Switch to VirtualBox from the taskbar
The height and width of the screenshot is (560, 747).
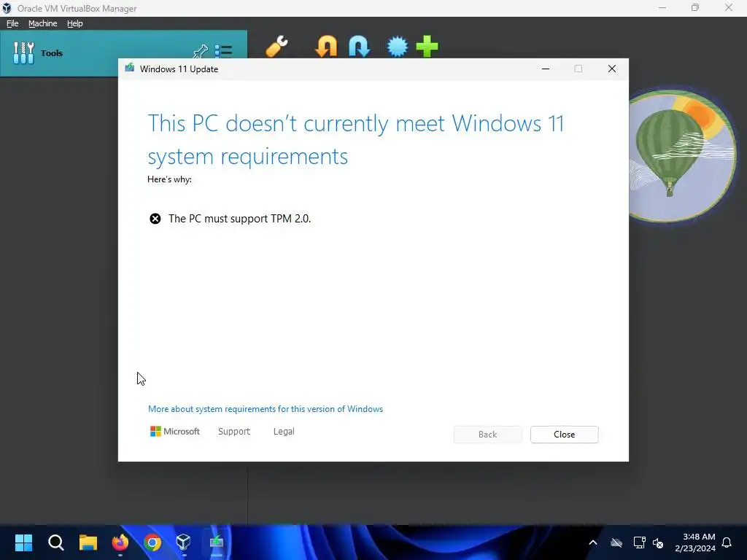click(x=184, y=542)
